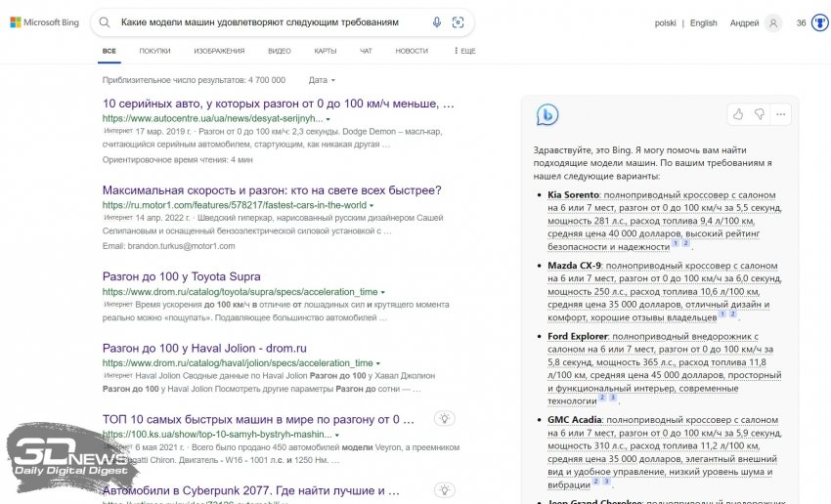Open visual search camera icon
Screen dimensions: 831x504
point(458,22)
